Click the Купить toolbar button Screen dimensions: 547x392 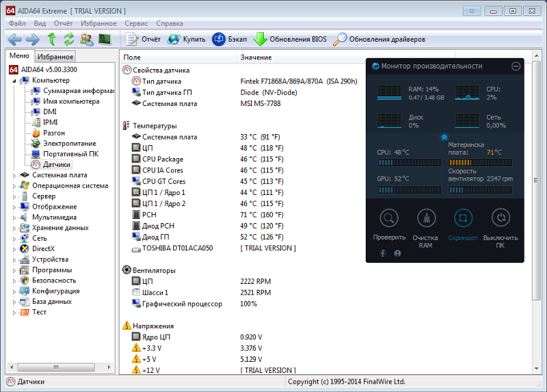pos(186,40)
